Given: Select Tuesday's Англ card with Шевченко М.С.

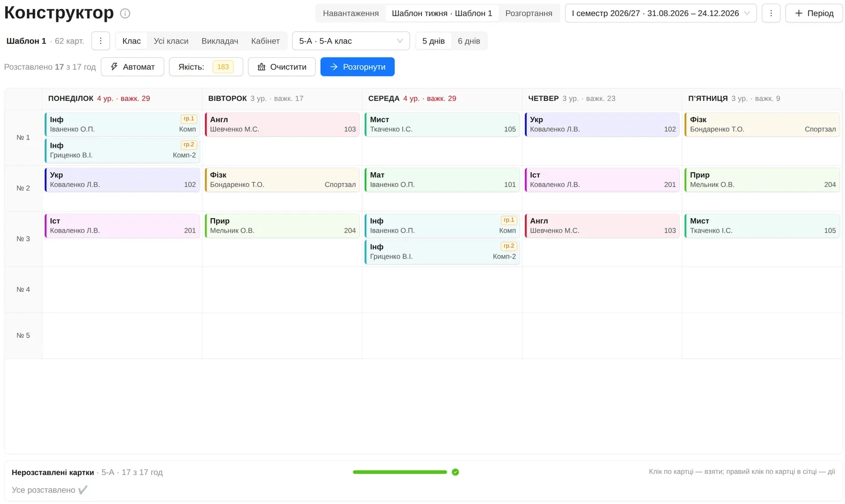Looking at the screenshot, I should tap(282, 124).
